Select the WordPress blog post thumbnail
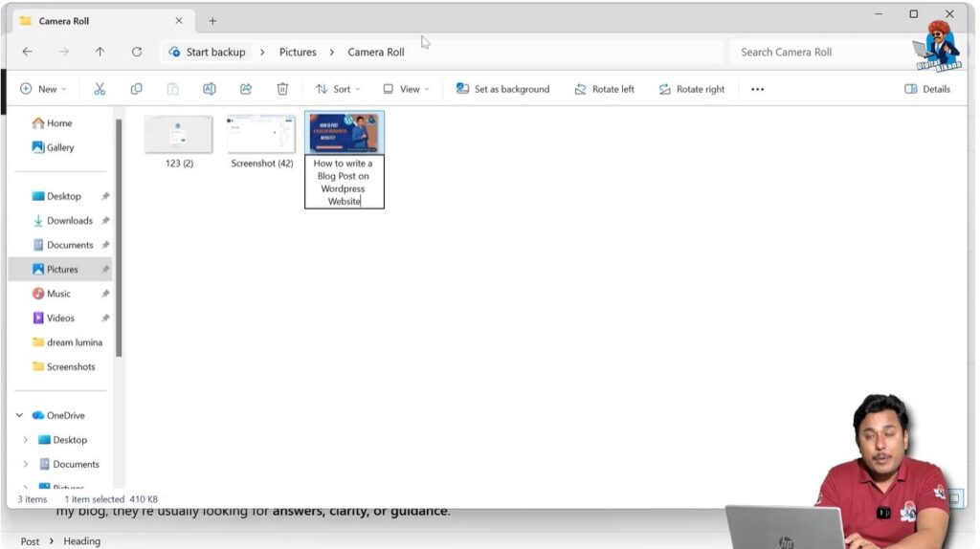Image resolution: width=980 pixels, height=549 pixels. click(x=345, y=132)
